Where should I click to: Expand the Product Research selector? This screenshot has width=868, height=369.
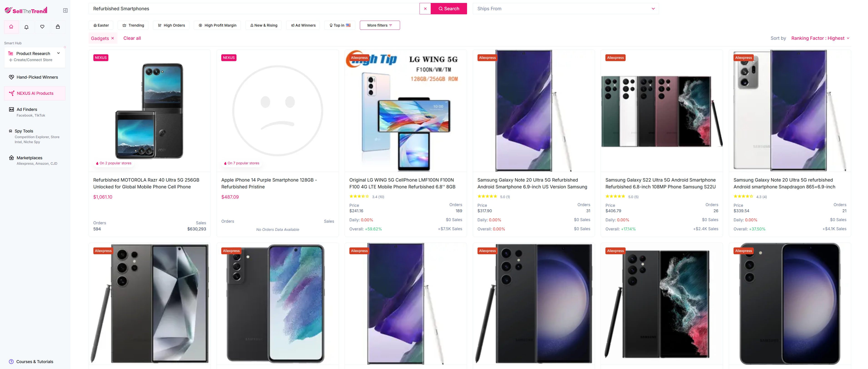(x=58, y=53)
